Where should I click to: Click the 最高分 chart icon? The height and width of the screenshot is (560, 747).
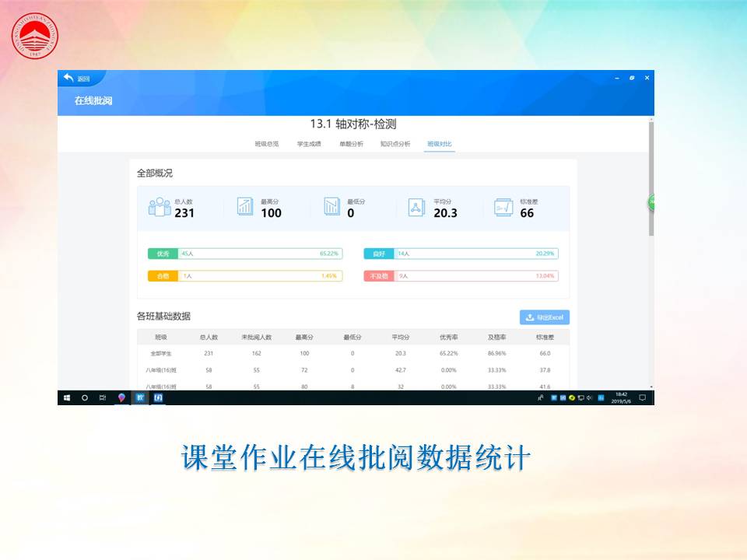click(245, 206)
